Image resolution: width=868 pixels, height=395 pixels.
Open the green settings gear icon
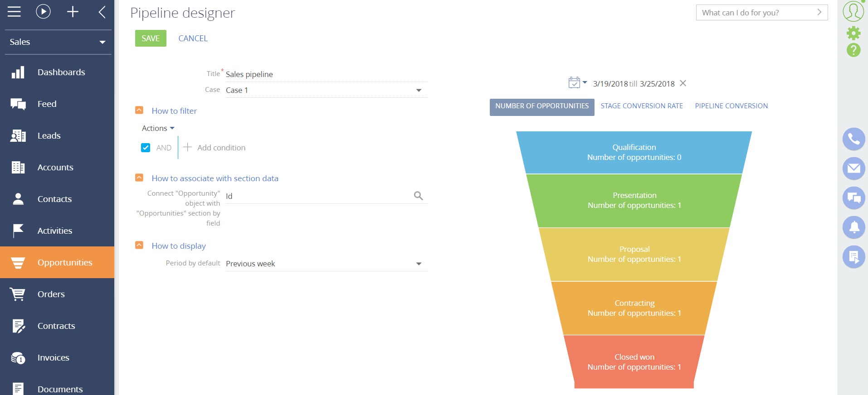(x=853, y=33)
